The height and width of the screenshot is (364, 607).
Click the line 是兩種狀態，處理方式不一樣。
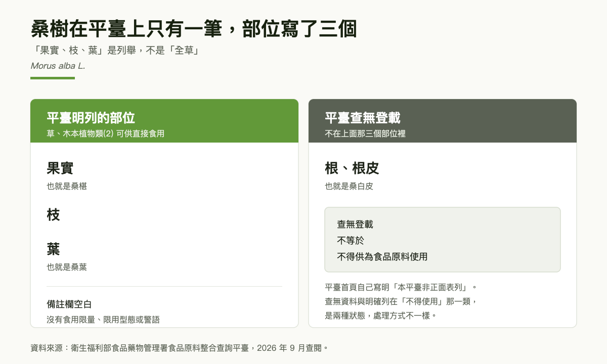tap(380, 315)
